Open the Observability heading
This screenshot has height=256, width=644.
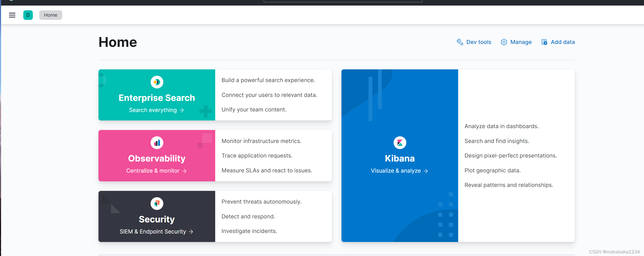[157, 159]
